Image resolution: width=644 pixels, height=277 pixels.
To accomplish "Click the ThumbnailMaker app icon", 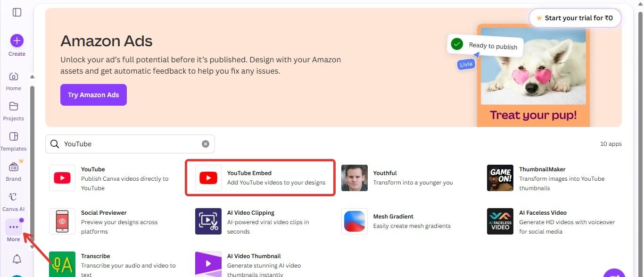I will [500, 178].
